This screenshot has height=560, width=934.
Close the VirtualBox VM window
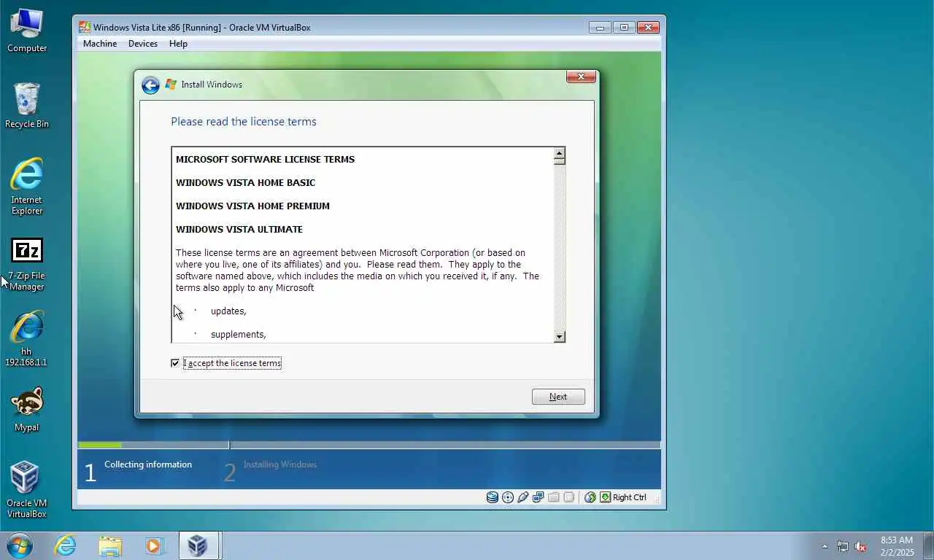(x=648, y=28)
